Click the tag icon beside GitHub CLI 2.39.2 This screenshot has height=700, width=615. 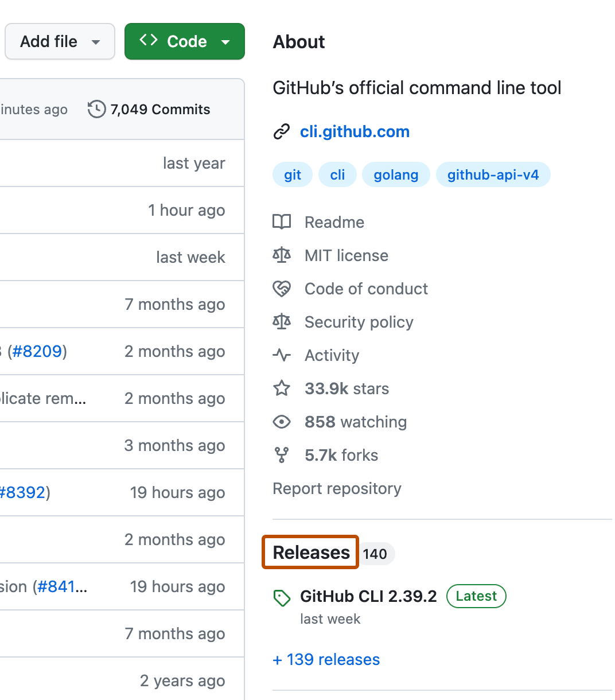click(x=282, y=597)
